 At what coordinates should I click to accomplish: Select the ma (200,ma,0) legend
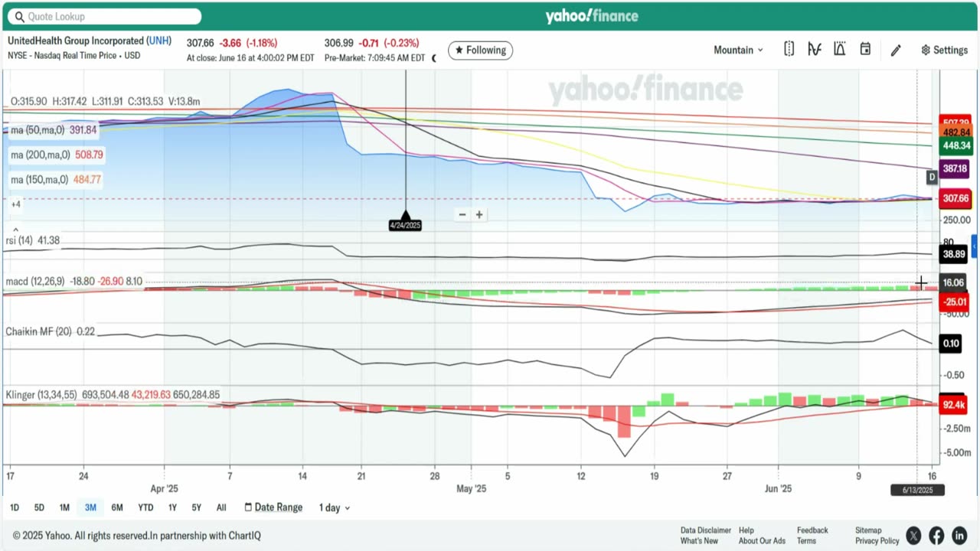click(57, 155)
